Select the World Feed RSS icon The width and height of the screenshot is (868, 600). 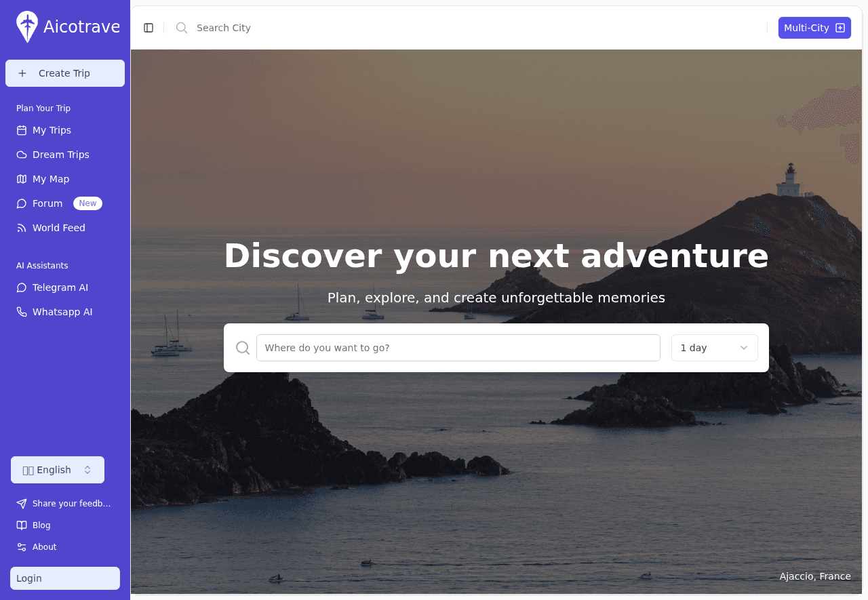[22, 228]
